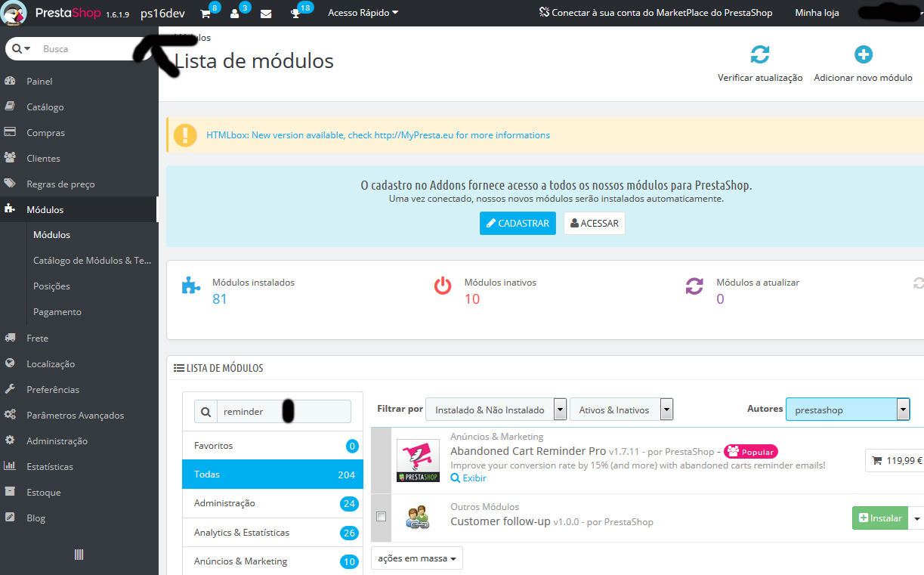Click the Blog edit icon in sidebar

(x=11, y=518)
